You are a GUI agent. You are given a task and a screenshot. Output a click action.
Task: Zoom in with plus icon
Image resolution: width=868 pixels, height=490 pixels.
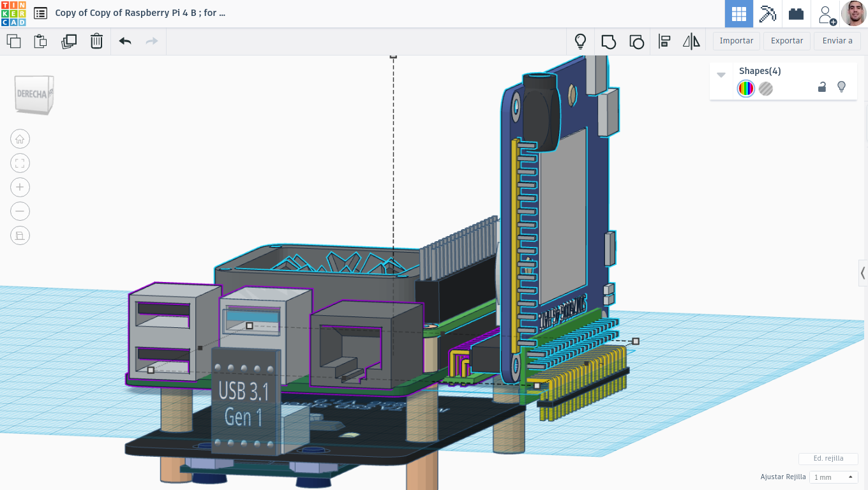pyautogui.click(x=20, y=188)
